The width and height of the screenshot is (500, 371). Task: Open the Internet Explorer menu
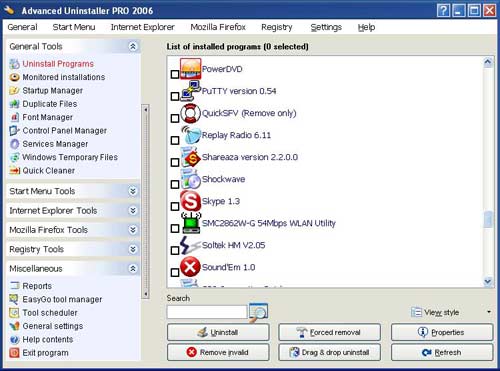pyautogui.click(x=142, y=27)
